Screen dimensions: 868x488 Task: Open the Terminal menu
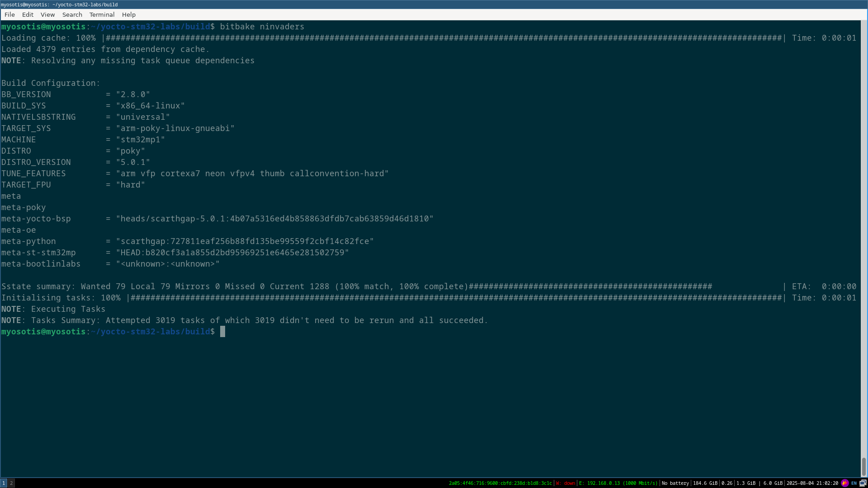(x=102, y=14)
